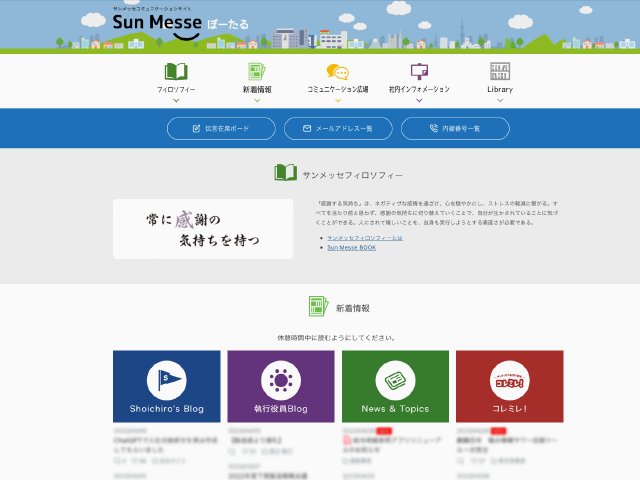Open the newspaper 新着情報 nav icon
The width and height of the screenshot is (640, 480).
257,71
